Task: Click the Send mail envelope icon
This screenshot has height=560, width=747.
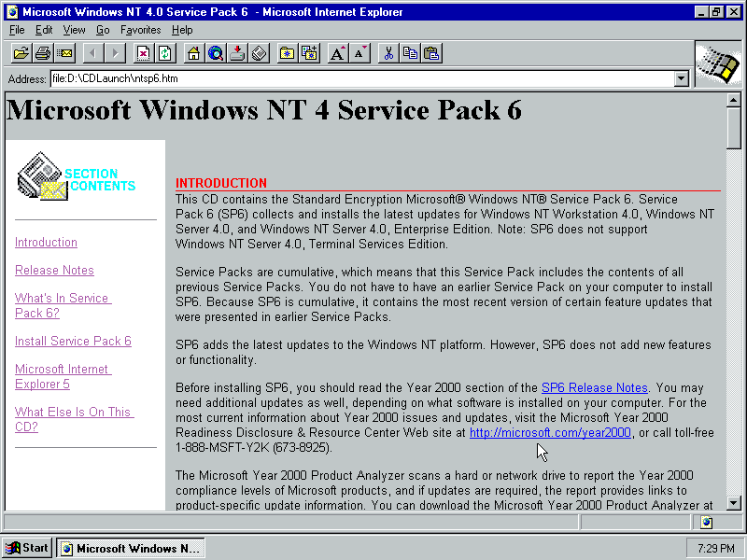Action: coord(65,53)
